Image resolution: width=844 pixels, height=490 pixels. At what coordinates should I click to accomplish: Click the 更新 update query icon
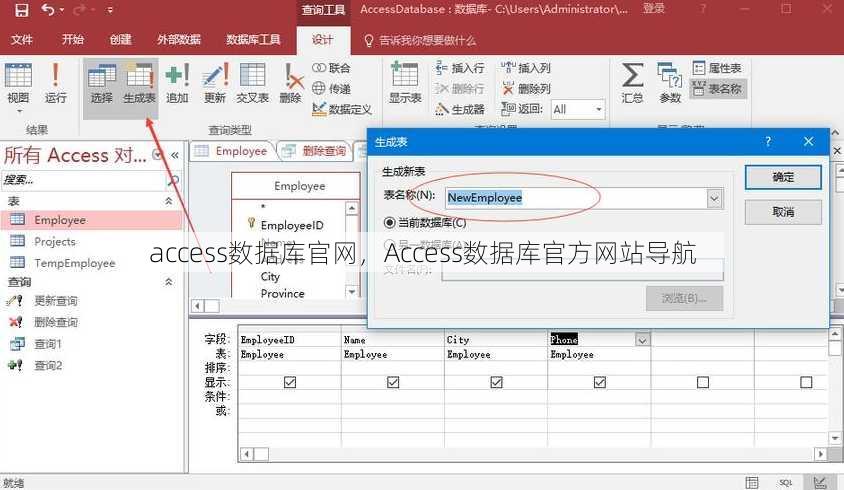215,82
